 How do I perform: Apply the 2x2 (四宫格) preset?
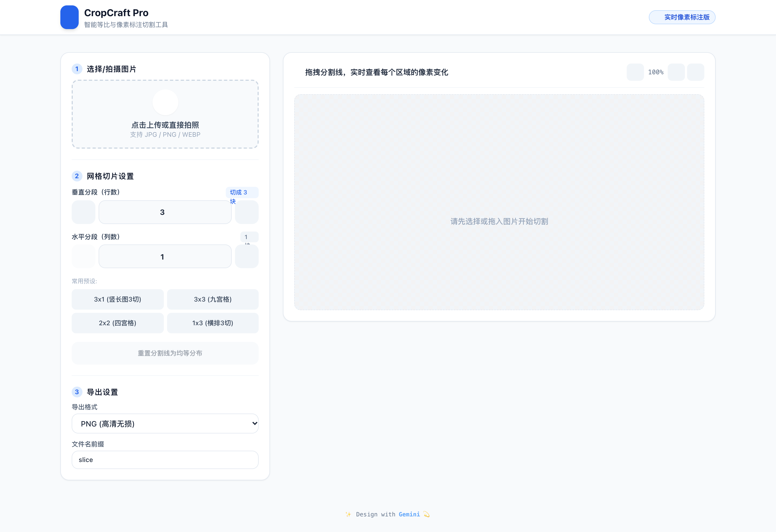point(117,323)
